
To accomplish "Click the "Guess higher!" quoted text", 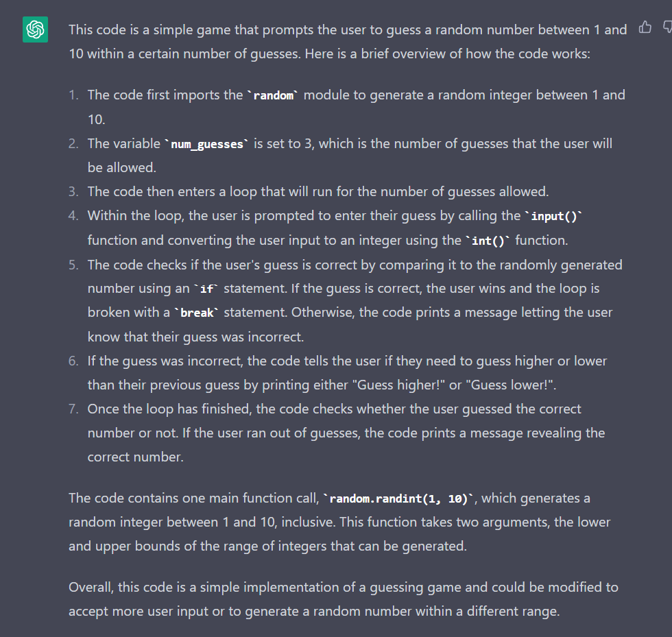I will (387, 385).
